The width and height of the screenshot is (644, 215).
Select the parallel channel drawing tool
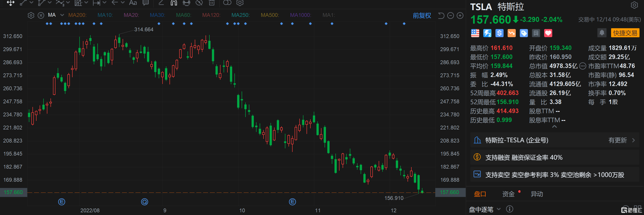41,3
